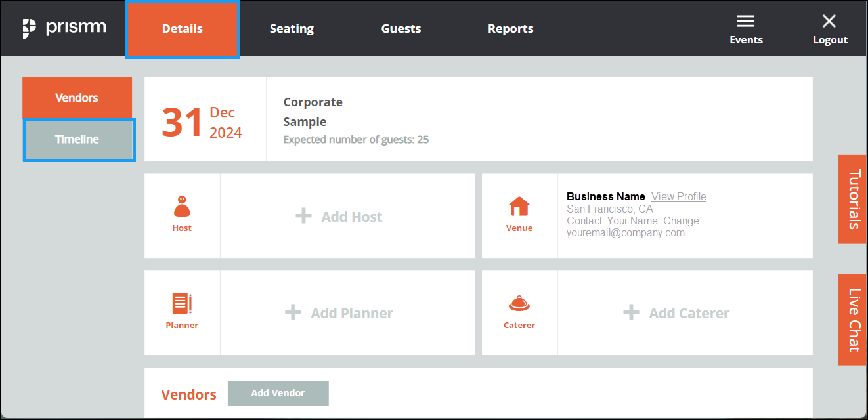Click the Caterer dish icon
This screenshot has height=420, width=868.
point(519,304)
